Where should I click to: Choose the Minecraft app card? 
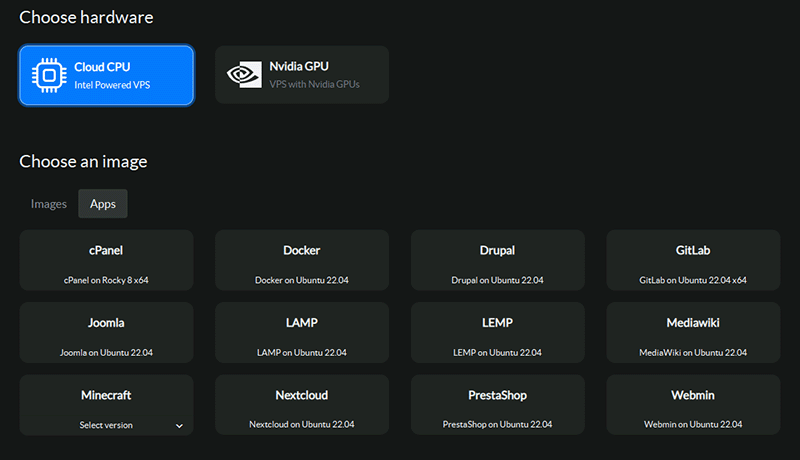(106, 405)
